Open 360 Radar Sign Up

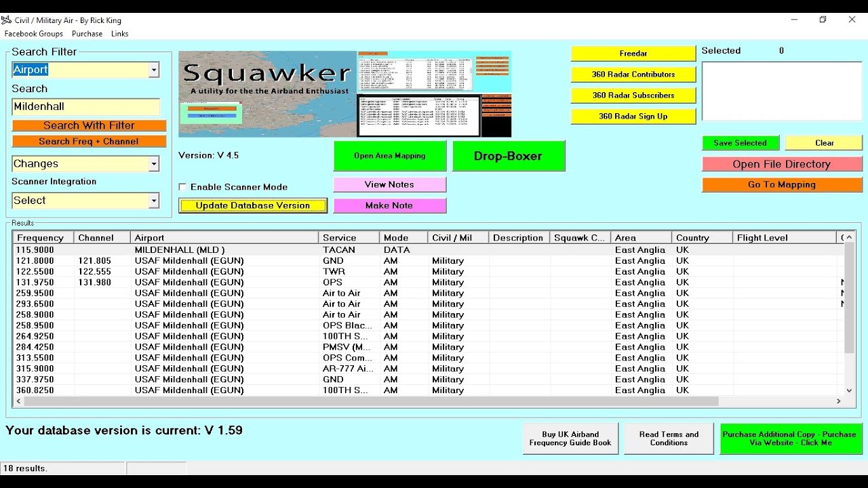pos(633,117)
